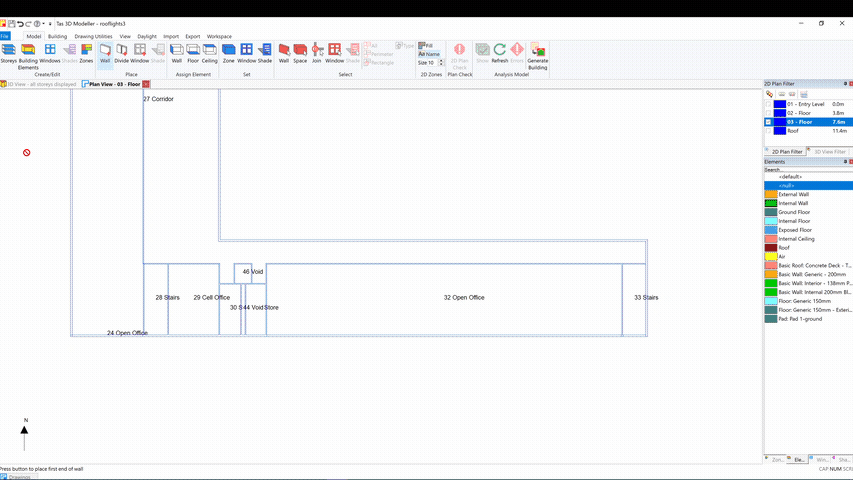Click the Roof element color swatch
Screen dimensions: 853x480
tap(771, 248)
